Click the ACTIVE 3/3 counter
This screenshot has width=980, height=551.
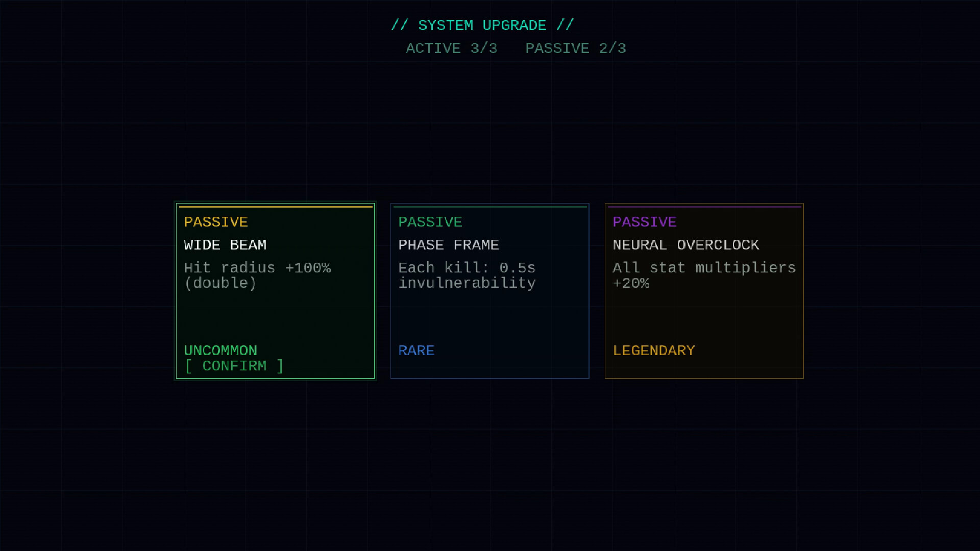point(451,48)
